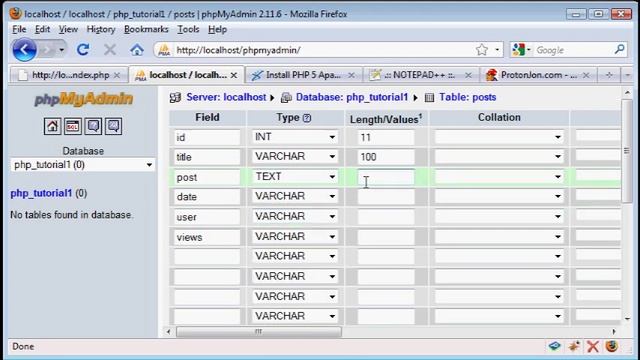This screenshot has height=360, width=640.
Task: Click the Length/Values field for post
Action: 386,177
